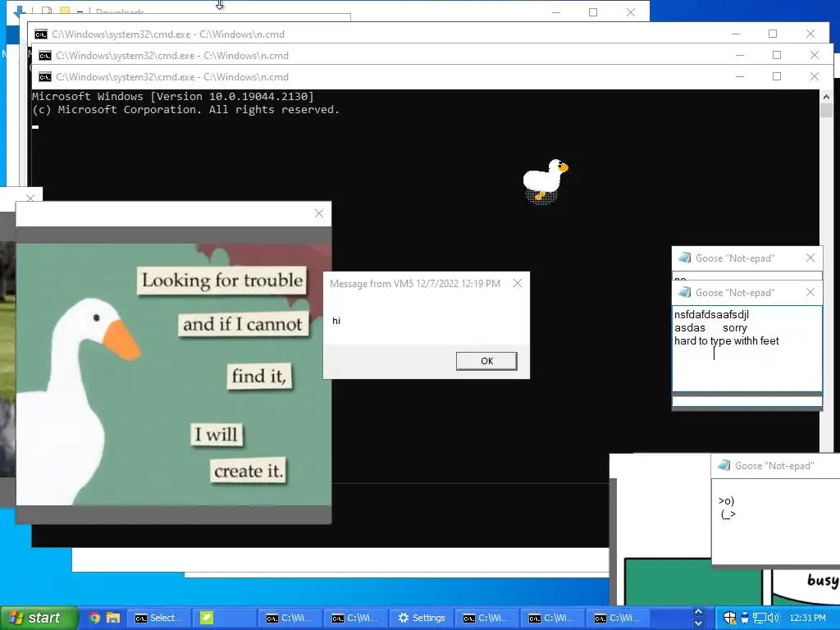This screenshot has width=840, height=630.
Task: Open the Start menu
Action: coord(39,618)
